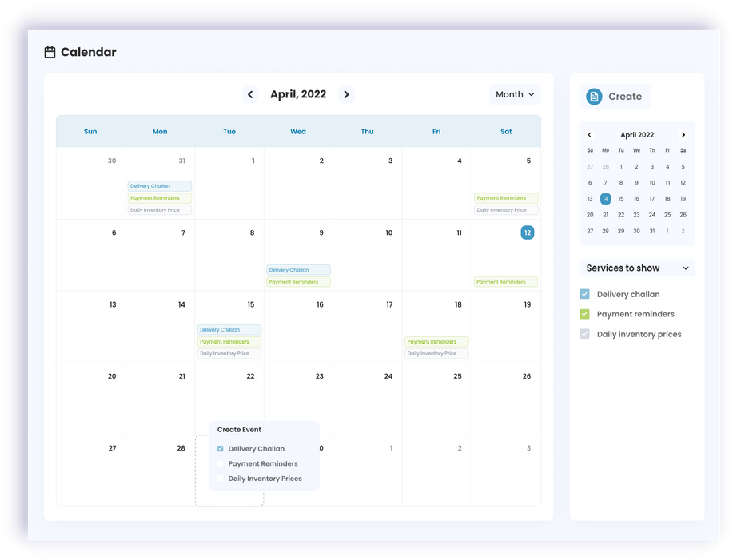Image resolution: width=733 pixels, height=560 pixels.
Task: Open Payment Reminders event on April 18
Action: (436, 342)
